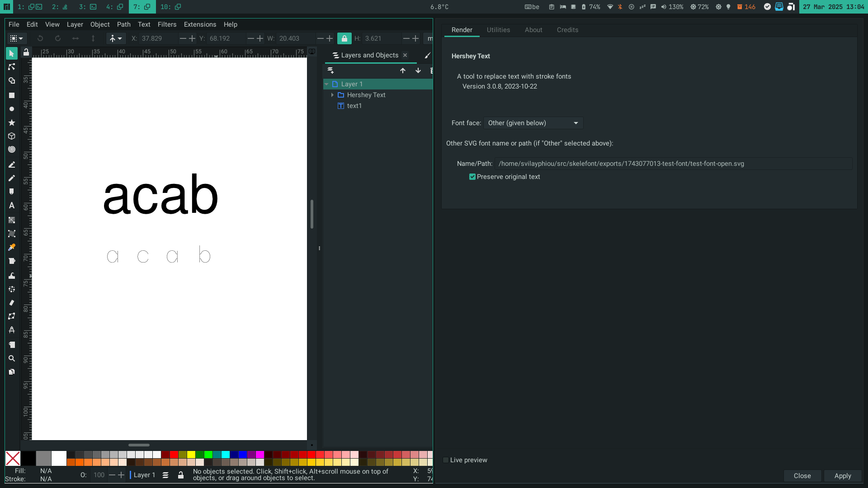
Task: Select the Zoom magnifier tool
Action: point(12,358)
